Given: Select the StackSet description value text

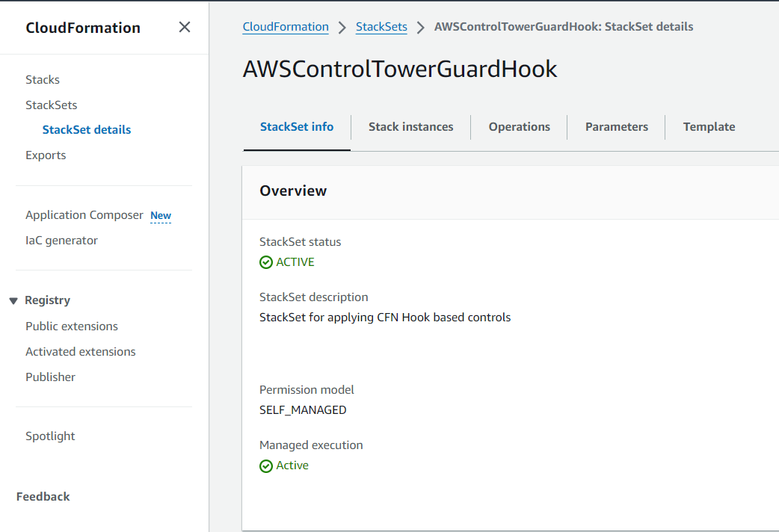Looking at the screenshot, I should pyautogui.click(x=385, y=318).
